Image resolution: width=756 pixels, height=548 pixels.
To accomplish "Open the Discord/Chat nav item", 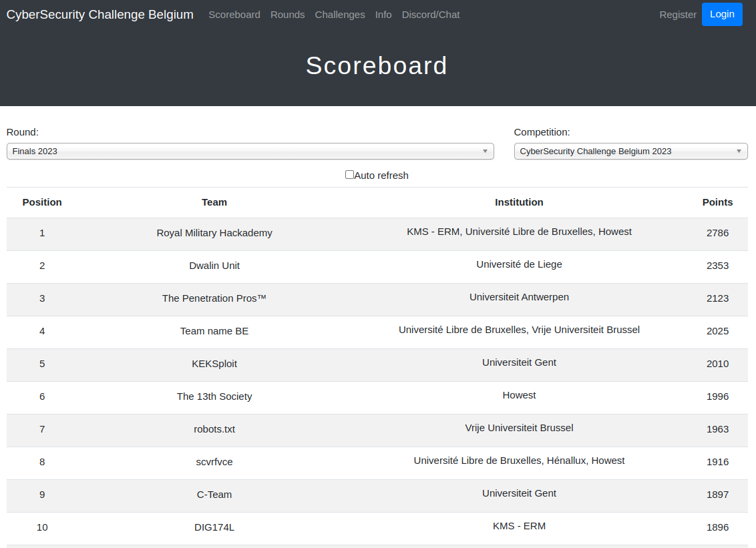I will click(x=431, y=15).
